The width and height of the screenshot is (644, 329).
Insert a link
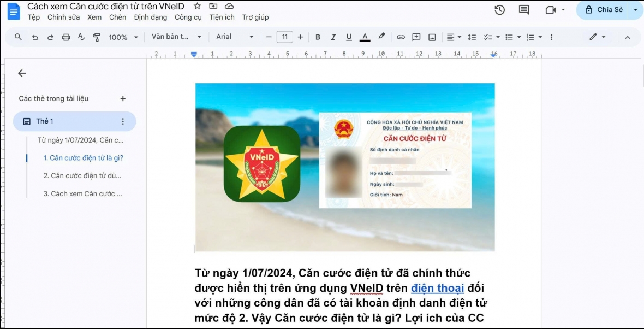tap(401, 37)
